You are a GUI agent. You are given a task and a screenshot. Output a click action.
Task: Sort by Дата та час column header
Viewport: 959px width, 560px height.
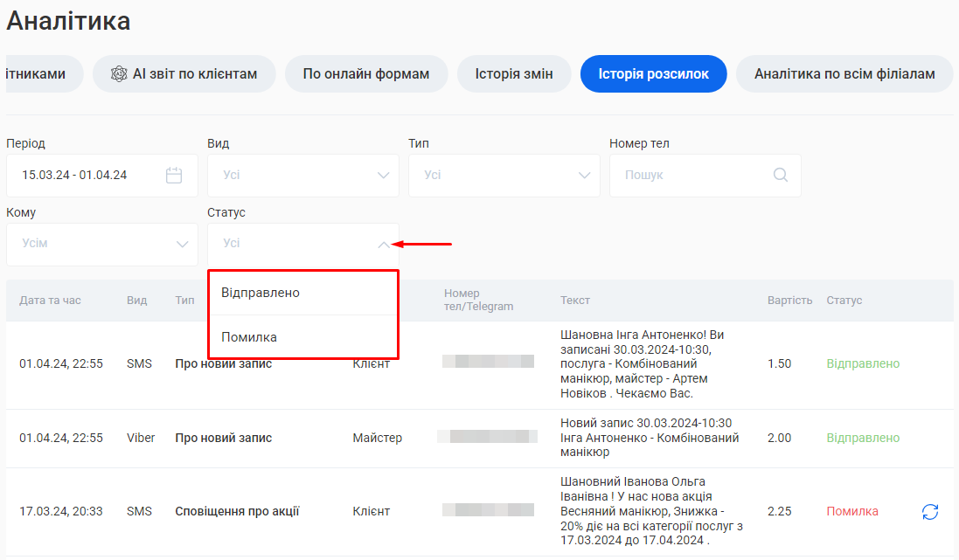coord(50,301)
